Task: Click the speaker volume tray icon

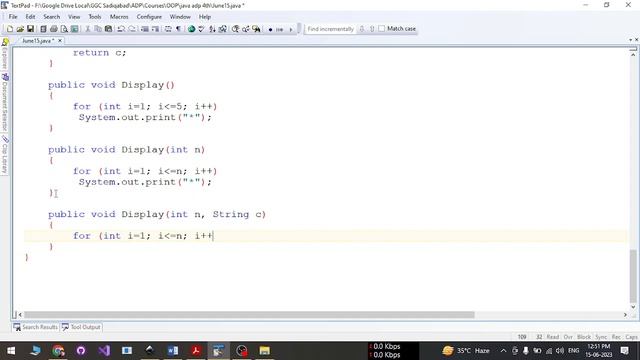Action: 560,351
